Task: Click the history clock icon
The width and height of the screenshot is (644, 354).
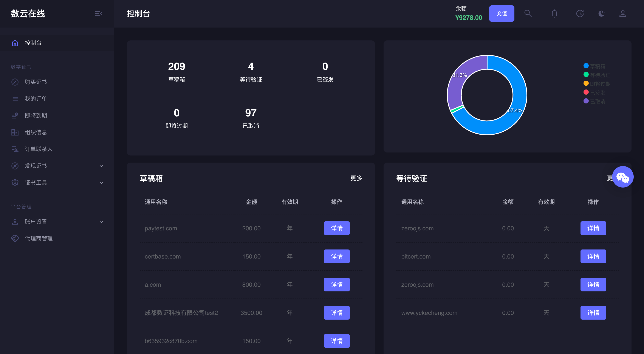Action: point(580,14)
